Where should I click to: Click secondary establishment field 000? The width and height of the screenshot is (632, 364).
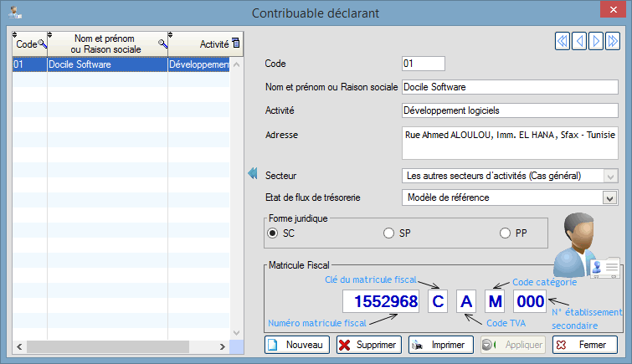point(530,301)
